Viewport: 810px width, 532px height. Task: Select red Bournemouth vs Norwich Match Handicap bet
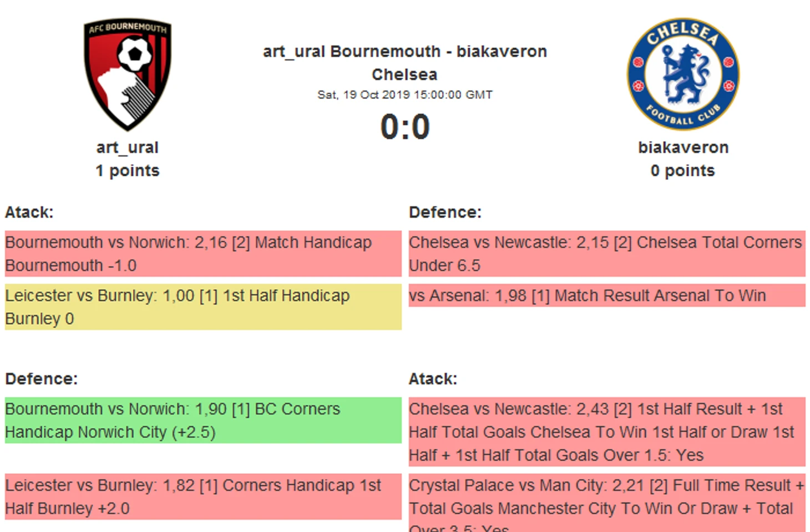(203, 254)
